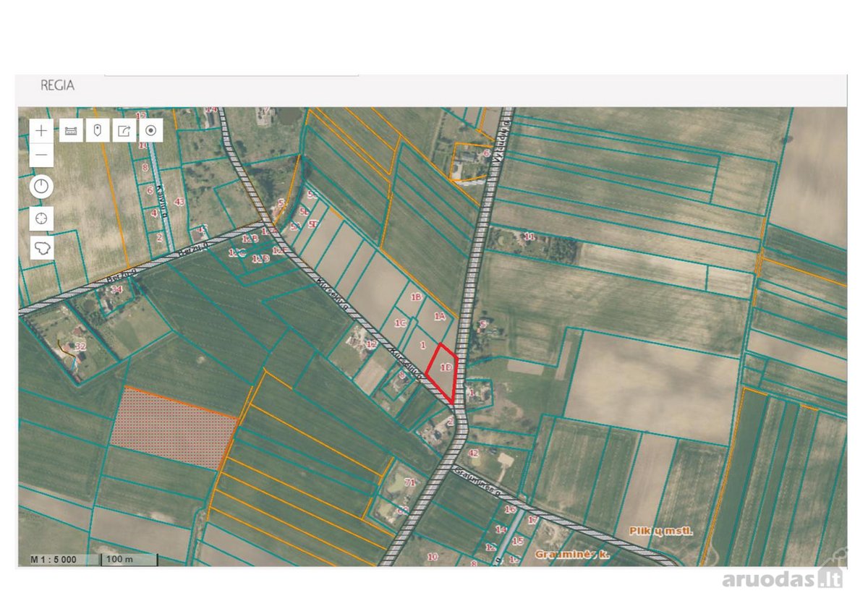Viewport: 868px width, 614px height.
Task: Select the dotted hatched parcel
Action: pos(174,428)
